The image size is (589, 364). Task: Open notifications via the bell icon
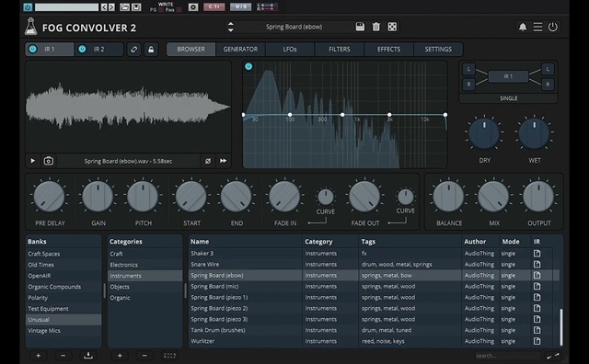pyautogui.click(x=523, y=27)
